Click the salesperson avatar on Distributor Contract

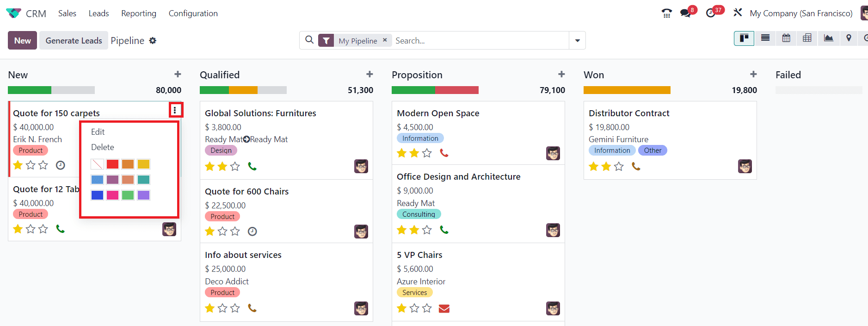pos(745,166)
